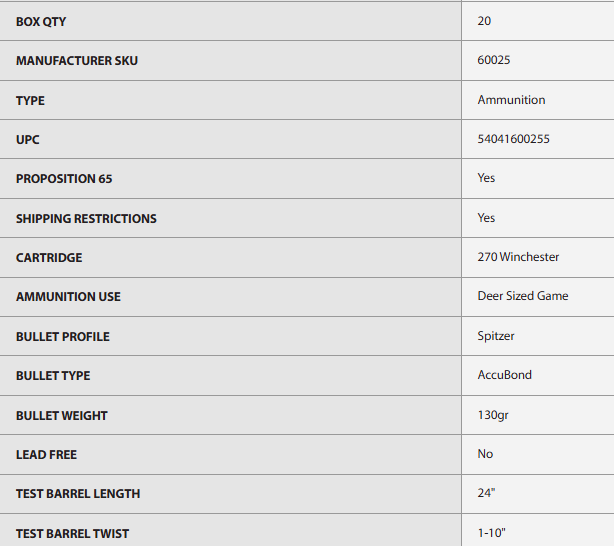Screen dimensions: 614x546
Task: Select the Spitzer bullet profile value
Action: tap(496, 336)
